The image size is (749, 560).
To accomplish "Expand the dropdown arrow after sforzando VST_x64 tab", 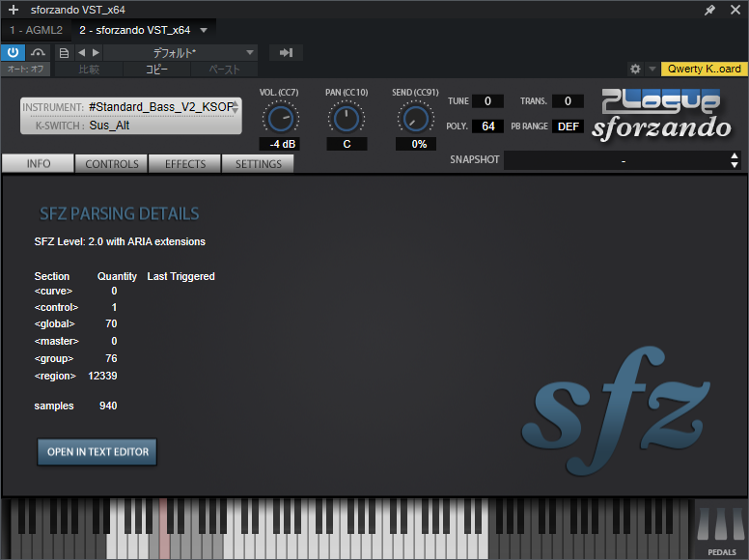I will pos(204,30).
